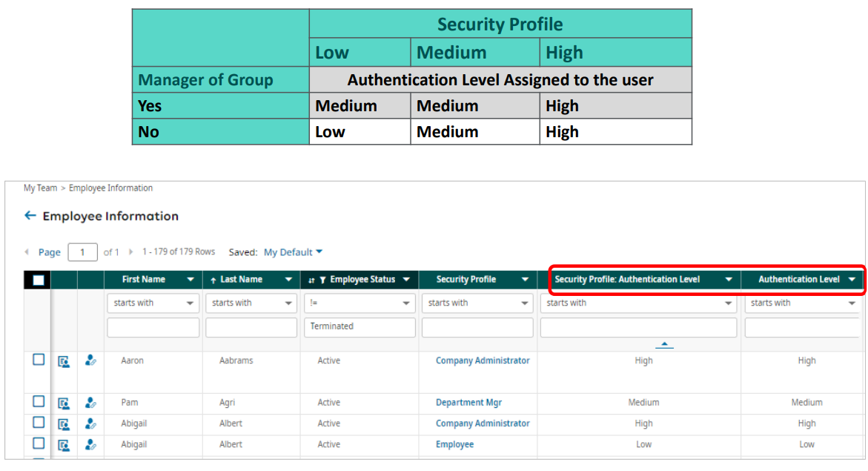Screen dimensions: 868x471
Task: Click edit-person icon for Abigail Albert Employee row
Action: (90, 444)
